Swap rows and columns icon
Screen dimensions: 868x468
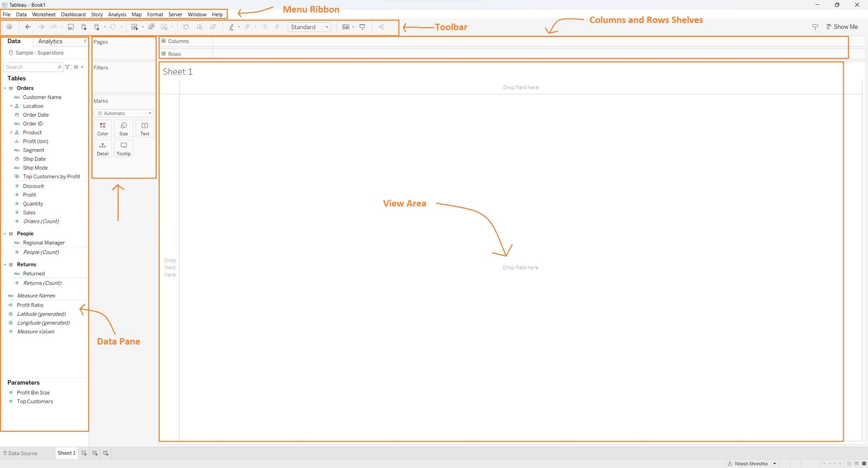[186, 27]
